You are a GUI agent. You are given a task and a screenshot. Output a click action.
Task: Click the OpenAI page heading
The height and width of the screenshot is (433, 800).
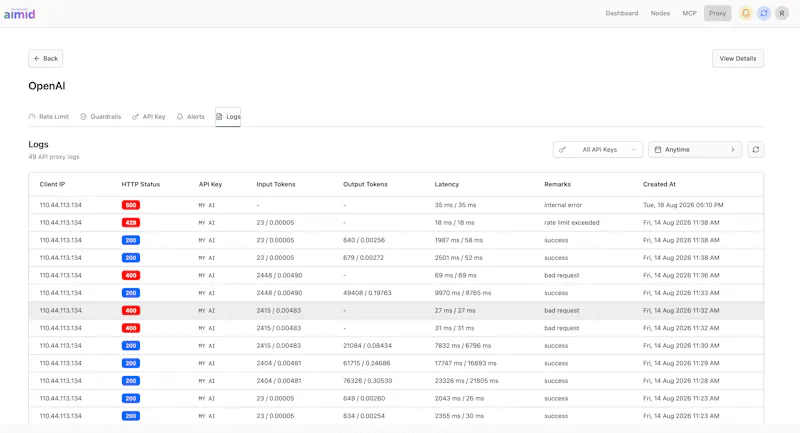47,86
